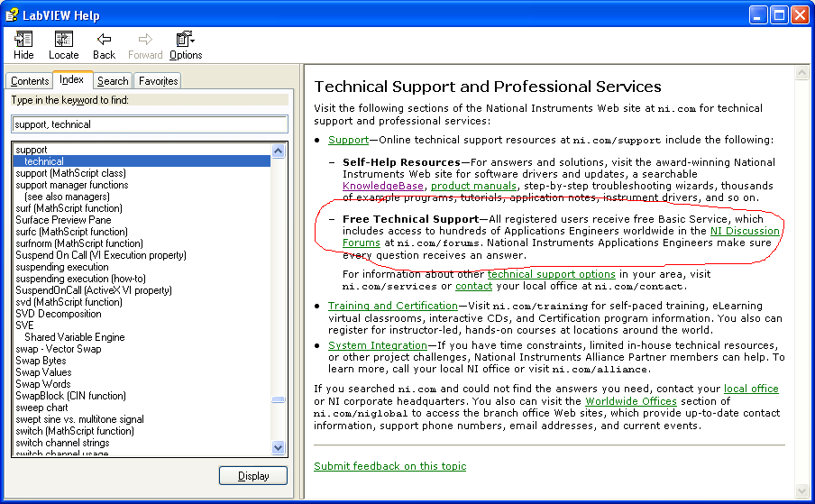The image size is (815, 504).
Task: Select 'surf (MathScript function)' entry
Action: pos(69,208)
